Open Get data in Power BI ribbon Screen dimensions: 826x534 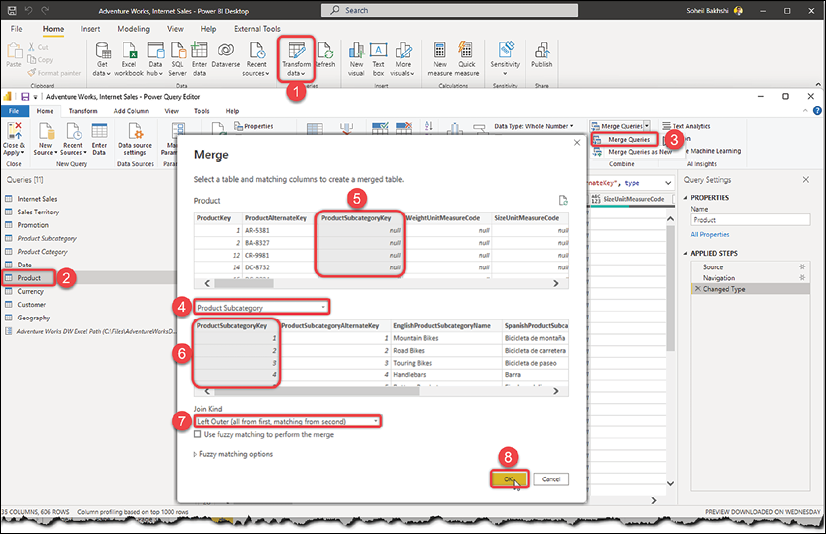coord(102,59)
